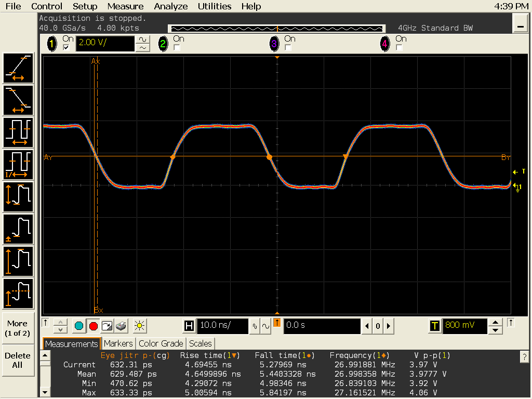Click the Delete All button

click(x=18, y=360)
